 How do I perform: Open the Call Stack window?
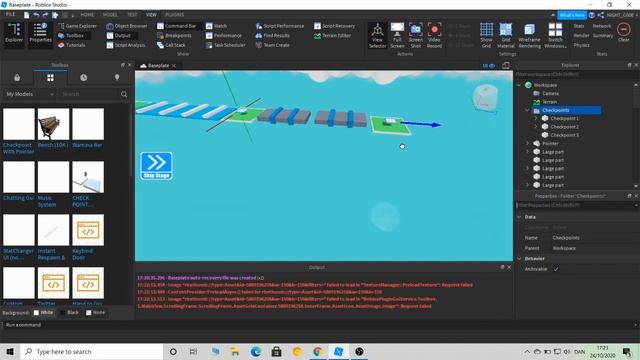(x=171, y=45)
